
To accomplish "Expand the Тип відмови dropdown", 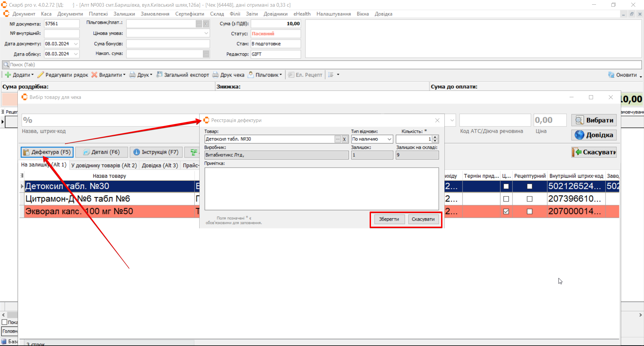I will [x=389, y=139].
